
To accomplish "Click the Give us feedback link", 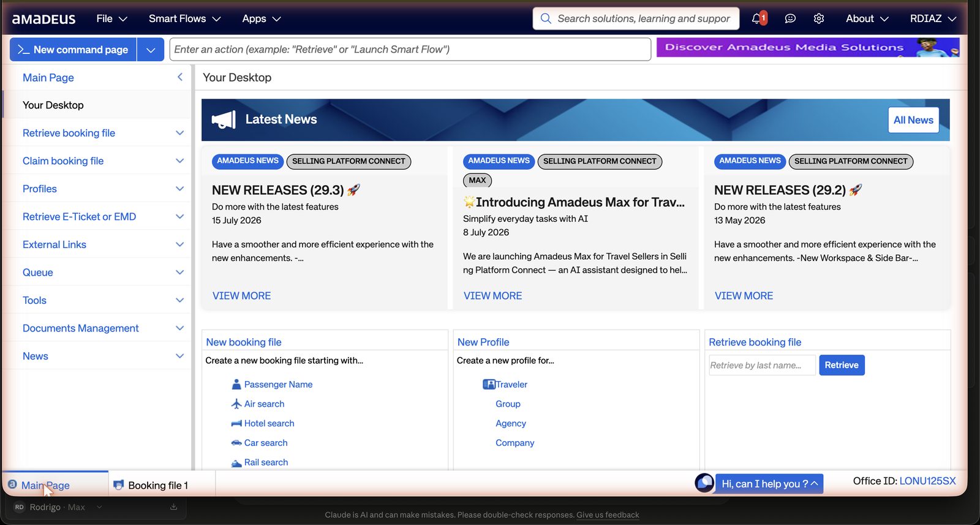I will 608,515.
